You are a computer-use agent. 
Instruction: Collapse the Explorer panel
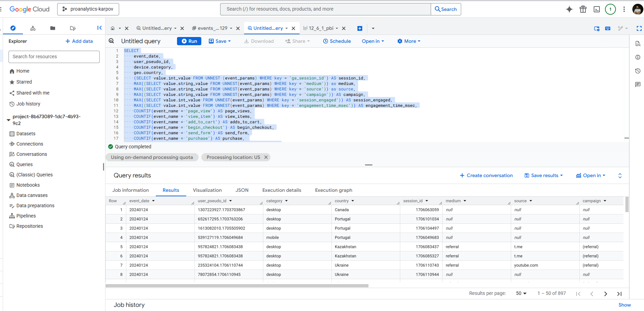click(99, 28)
